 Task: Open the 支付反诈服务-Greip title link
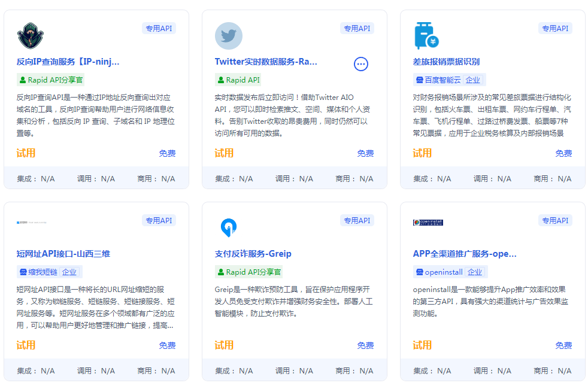click(x=253, y=253)
